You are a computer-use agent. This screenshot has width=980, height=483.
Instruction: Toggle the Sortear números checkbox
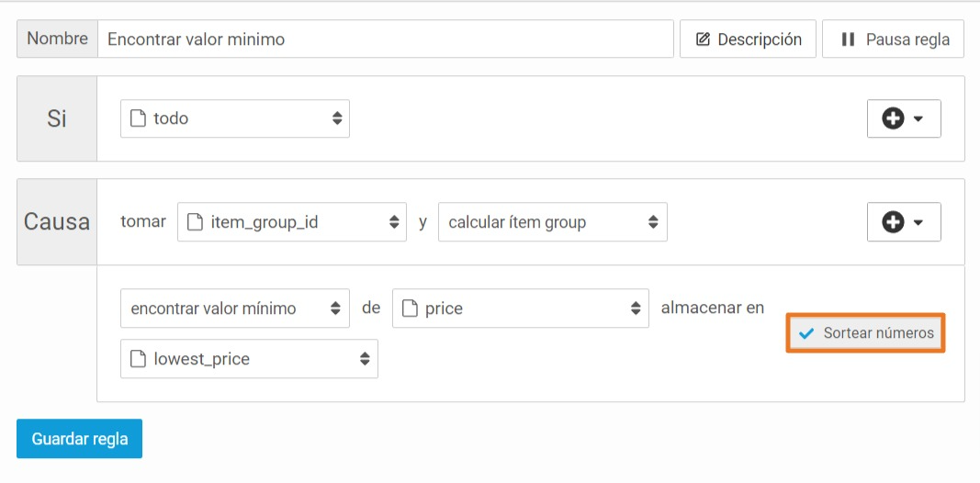tap(865, 333)
